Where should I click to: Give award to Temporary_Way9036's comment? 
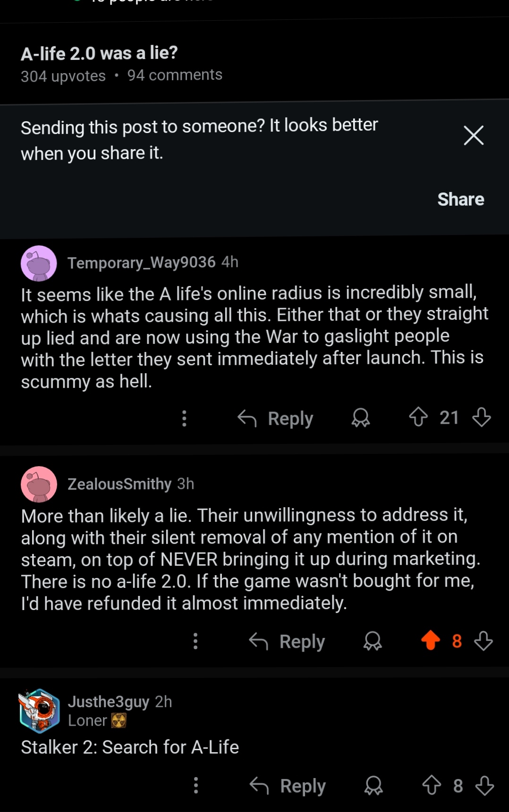pos(361,418)
